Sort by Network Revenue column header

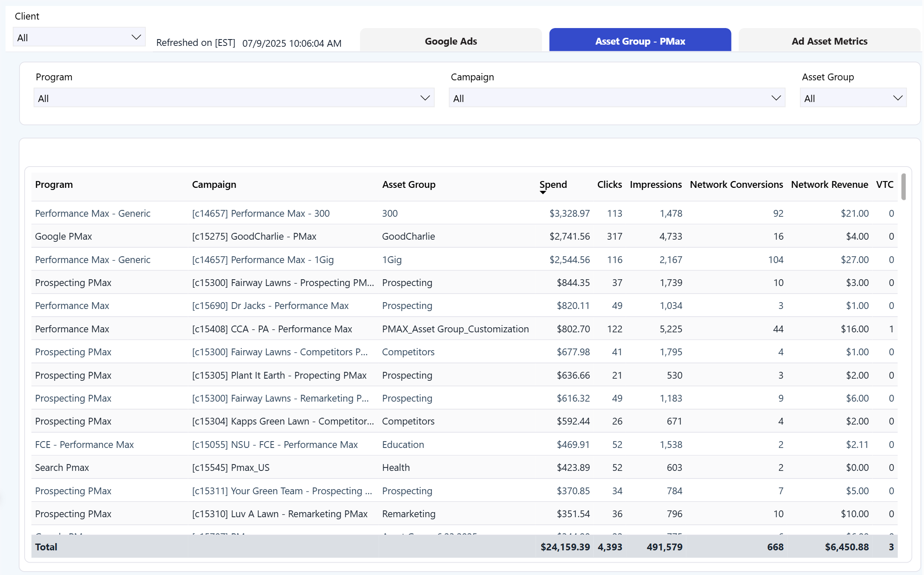829,184
